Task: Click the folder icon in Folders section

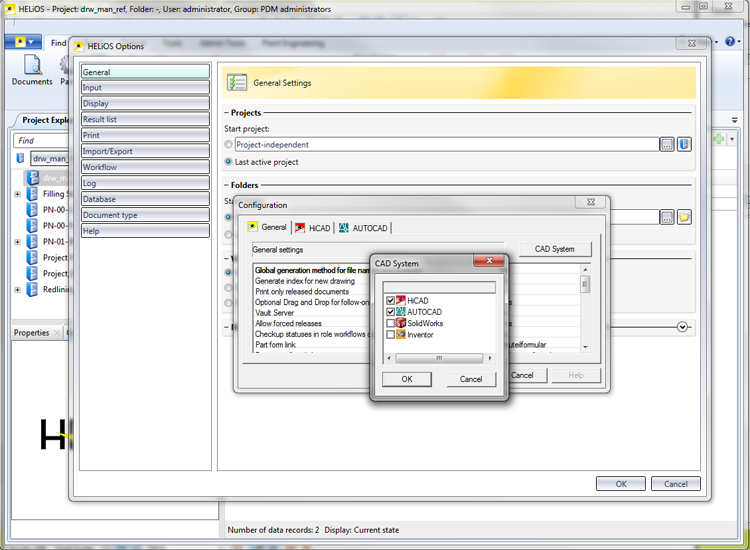Action: pos(684,217)
